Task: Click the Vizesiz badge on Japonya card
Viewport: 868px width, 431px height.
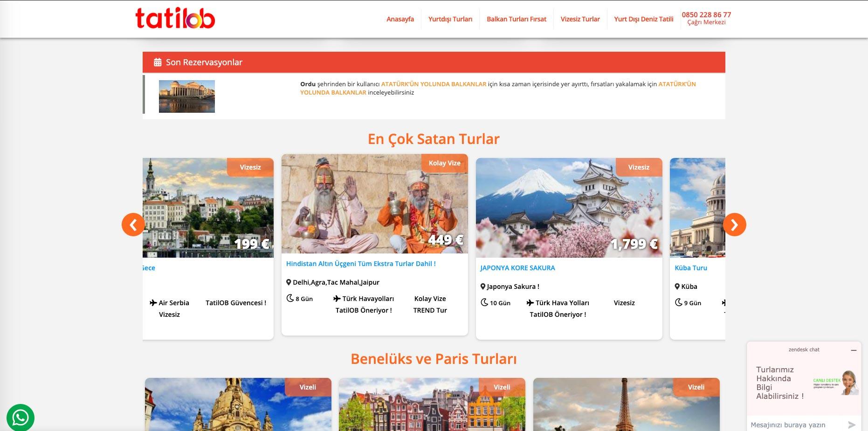Action: point(639,167)
